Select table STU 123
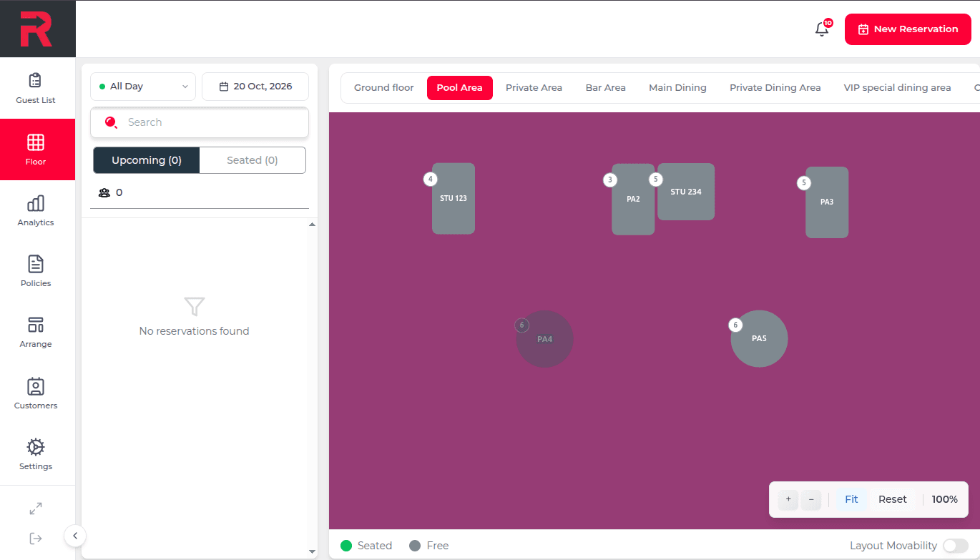The image size is (980, 560). pyautogui.click(x=454, y=199)
